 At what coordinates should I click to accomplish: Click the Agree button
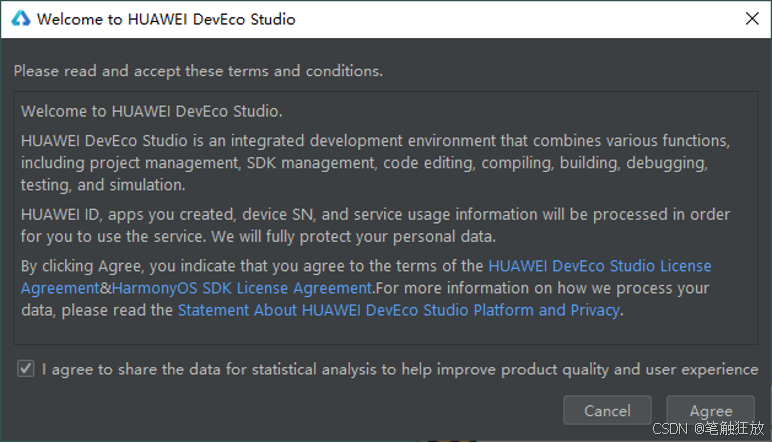(710, 410)
